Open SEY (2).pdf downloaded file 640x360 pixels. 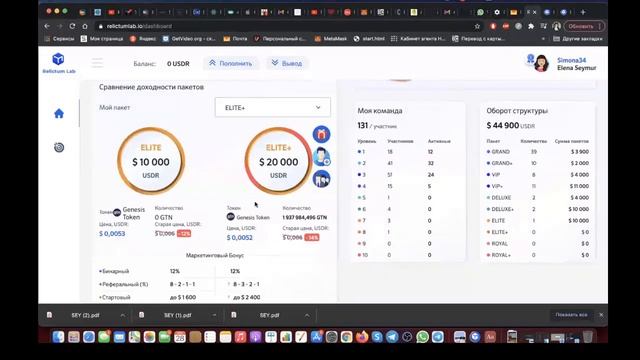[85, 315]
